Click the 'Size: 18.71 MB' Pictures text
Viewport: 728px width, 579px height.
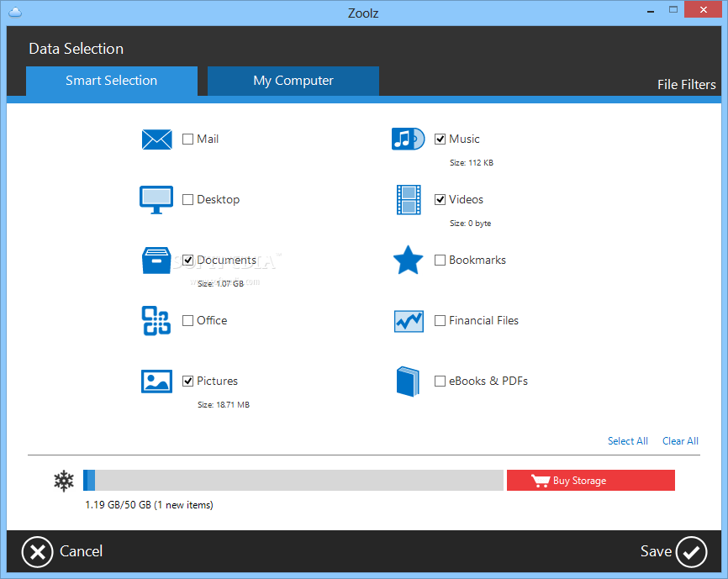(224, 405)
